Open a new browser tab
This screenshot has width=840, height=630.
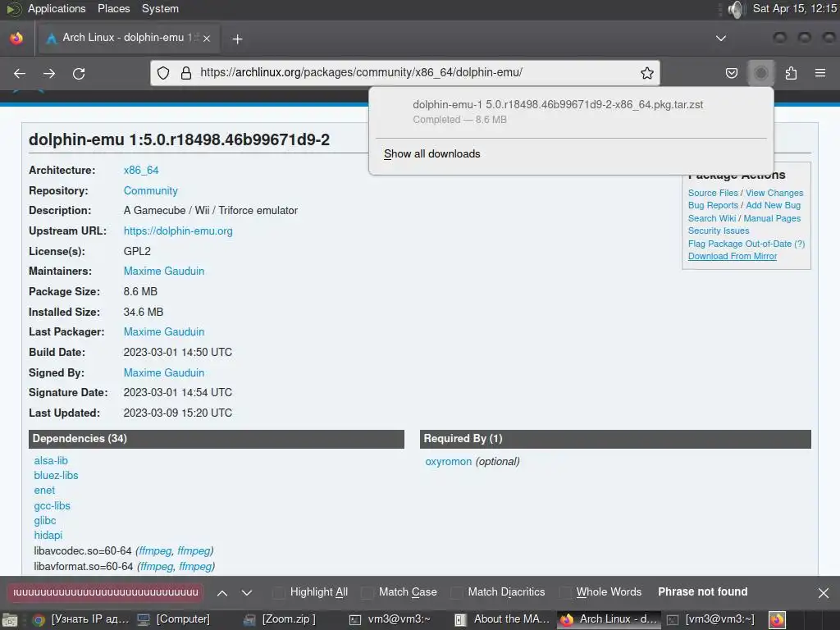pyautogui.click(x=237, y=39)
